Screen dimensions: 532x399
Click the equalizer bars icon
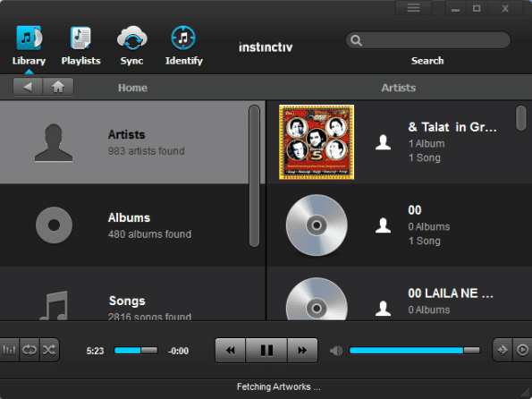pyautogui.click(x=9, y=350)
